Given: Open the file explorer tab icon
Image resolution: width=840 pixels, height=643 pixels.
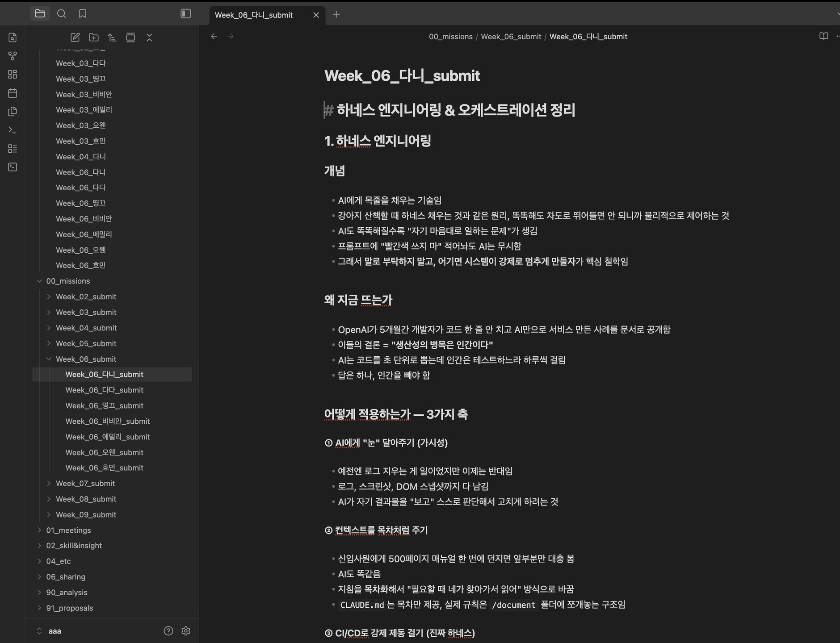Looking at the screenshot, I should 40,14.
